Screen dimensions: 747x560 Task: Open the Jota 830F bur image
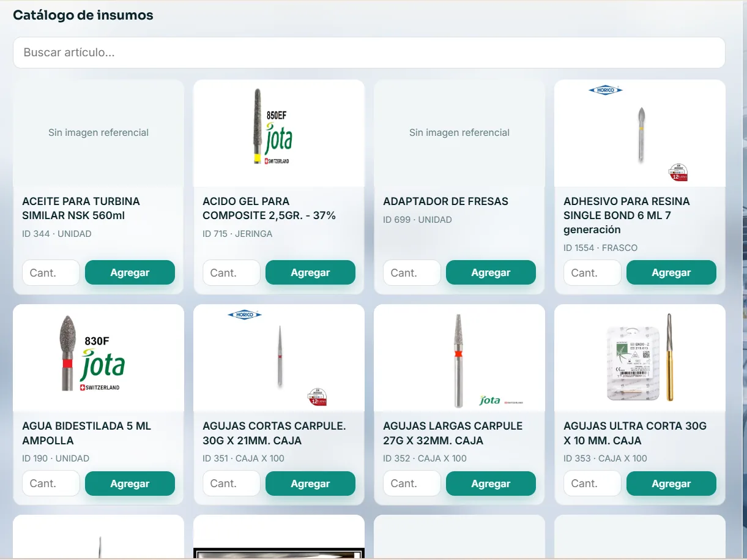coord(98,358)
